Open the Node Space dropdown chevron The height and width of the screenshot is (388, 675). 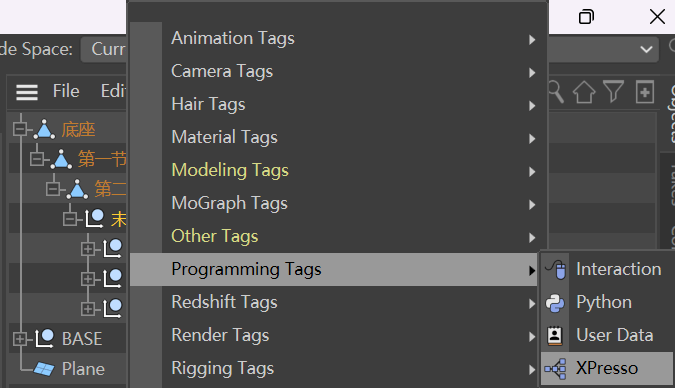click(x=646, y=50)
